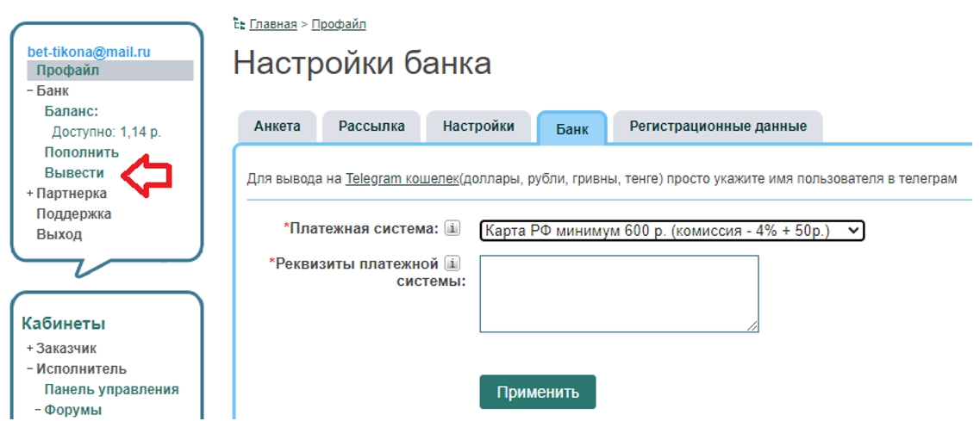Click the info icon beside Платежная система
Image resolution: width=980 pixels, height=421 pixels.
[452, 229]
